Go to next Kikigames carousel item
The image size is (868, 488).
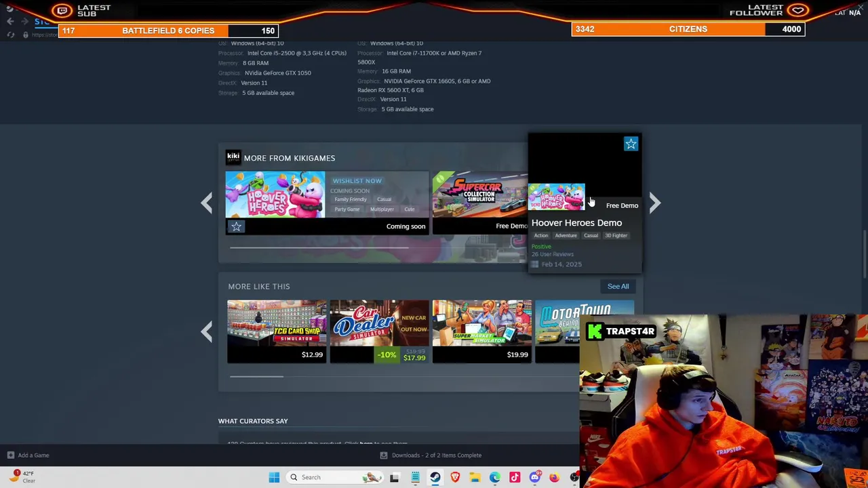654,203
